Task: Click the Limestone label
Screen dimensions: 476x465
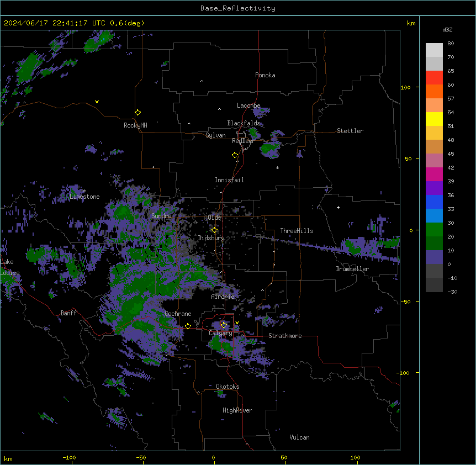Action: 84,197
